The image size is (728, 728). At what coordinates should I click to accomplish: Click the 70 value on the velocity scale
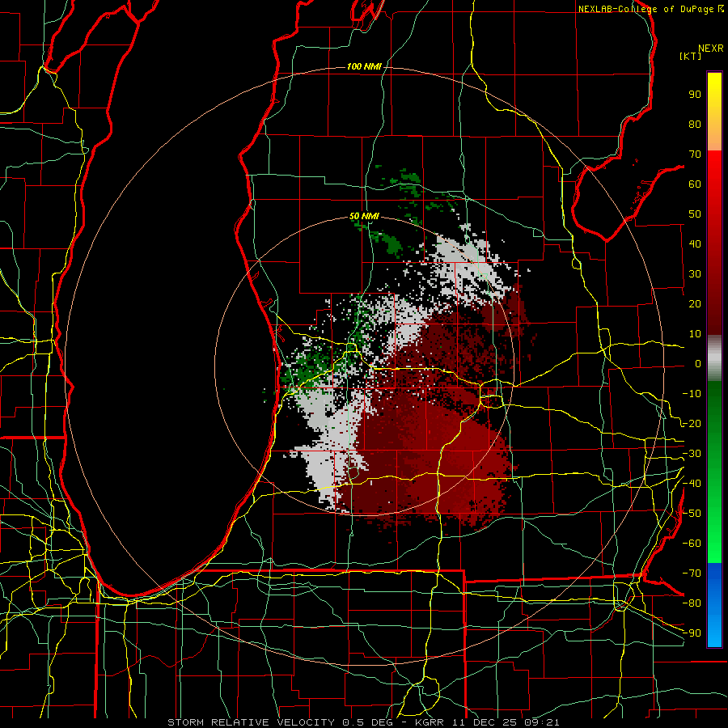pos(695,154)
